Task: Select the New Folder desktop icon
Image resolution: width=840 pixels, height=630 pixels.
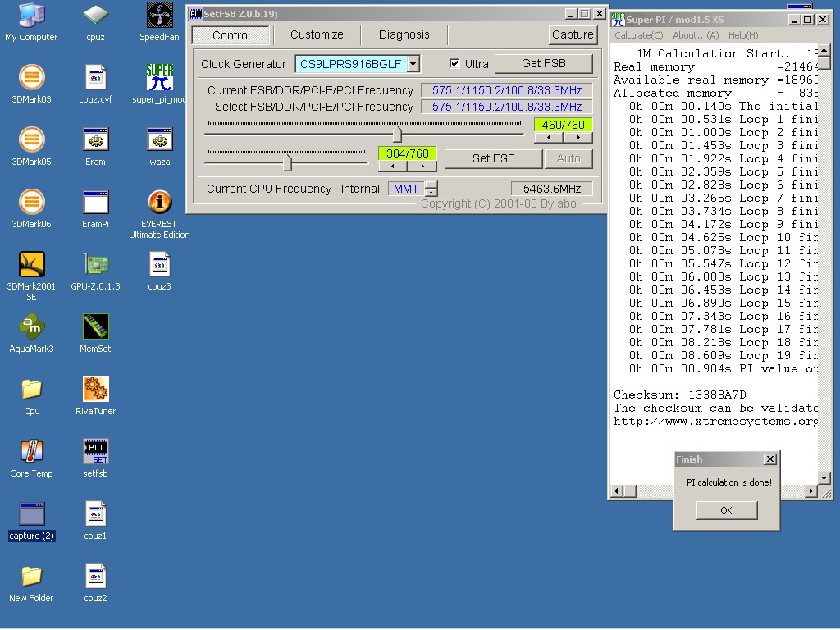Action: pos(31,583)
